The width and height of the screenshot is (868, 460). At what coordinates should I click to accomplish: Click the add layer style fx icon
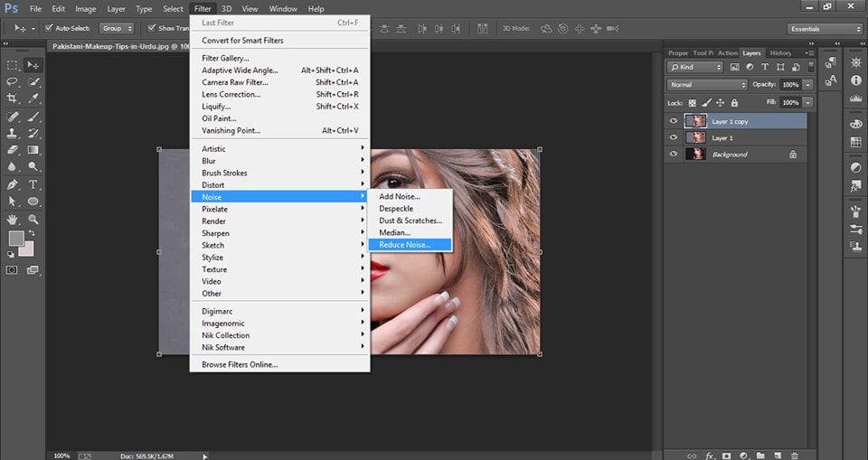(711, 455)
